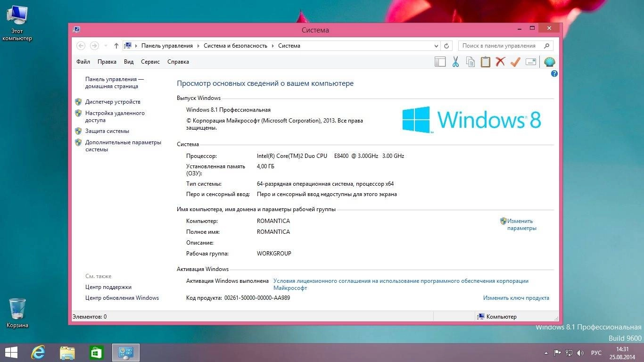Image resolution: width=644 pixels, height=362 pixels.
Task: Click the Система breadcrumb
Action: (289, 46)
